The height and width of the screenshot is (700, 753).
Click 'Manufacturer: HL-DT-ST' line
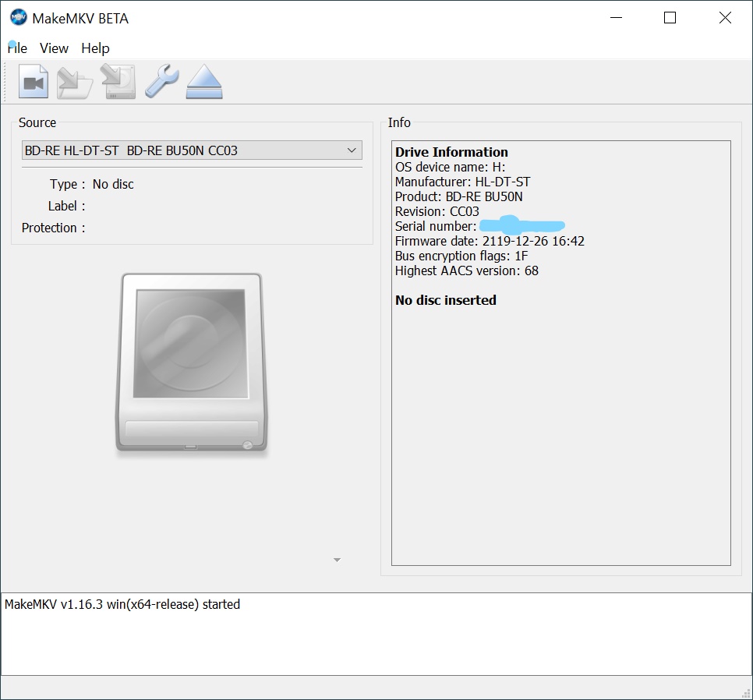pos(462,182)
